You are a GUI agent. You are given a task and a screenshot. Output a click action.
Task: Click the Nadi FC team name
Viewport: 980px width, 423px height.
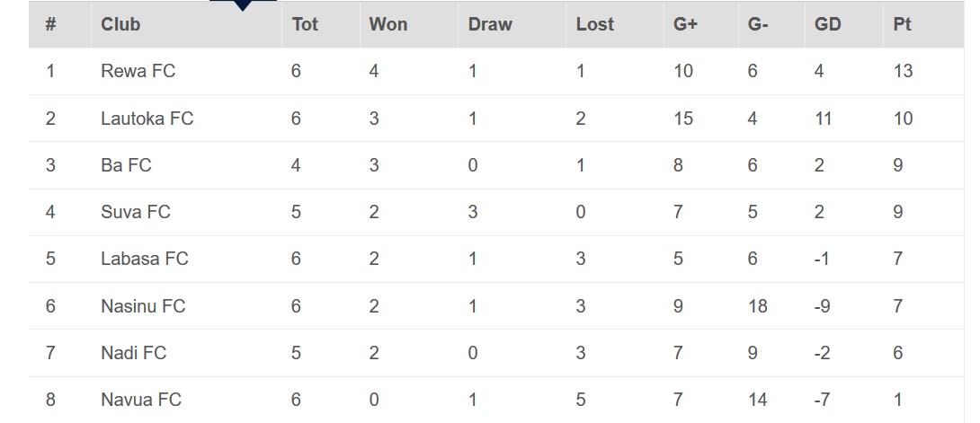point(133,353)
